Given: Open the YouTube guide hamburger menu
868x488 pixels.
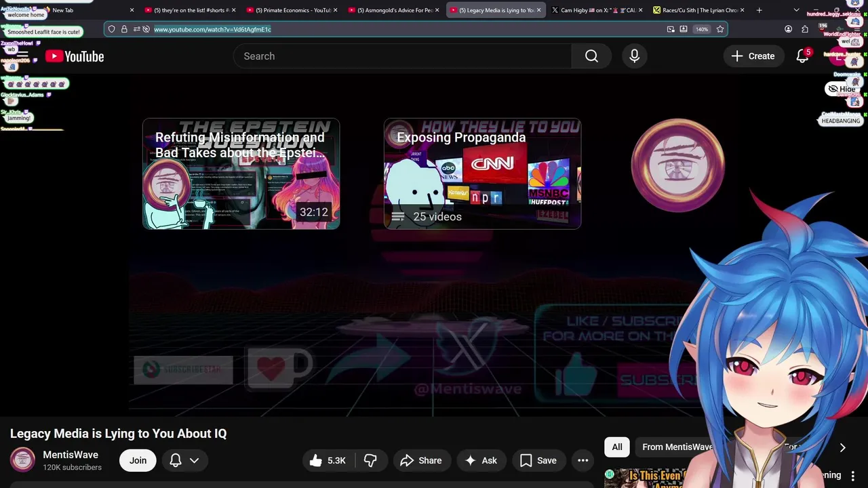Looking at the screenshot, I should tap(23, 56).
